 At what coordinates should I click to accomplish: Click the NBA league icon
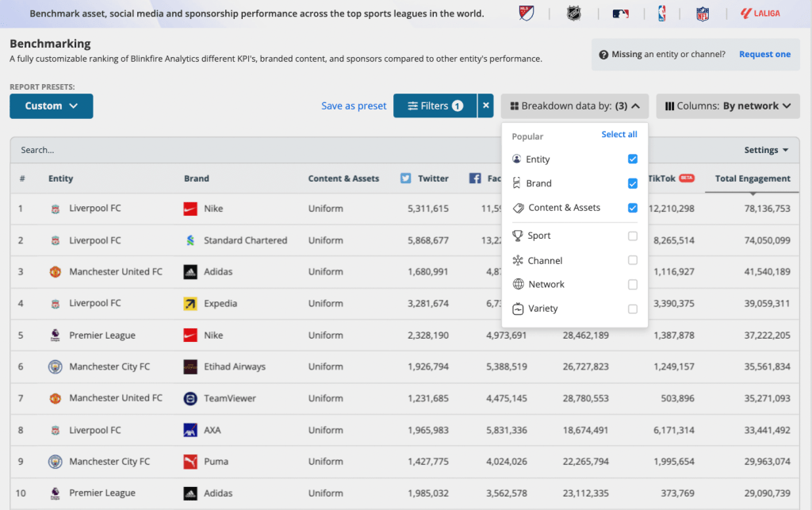click(661, 13)
